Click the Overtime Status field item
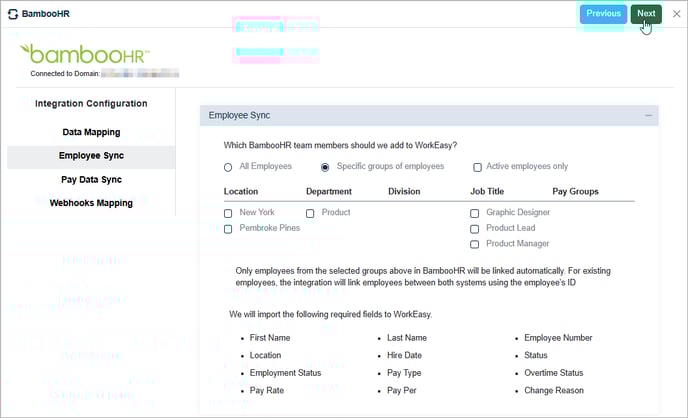Image resolution: width=688 pixels, height=418 pixels. [x=554, y=373]
